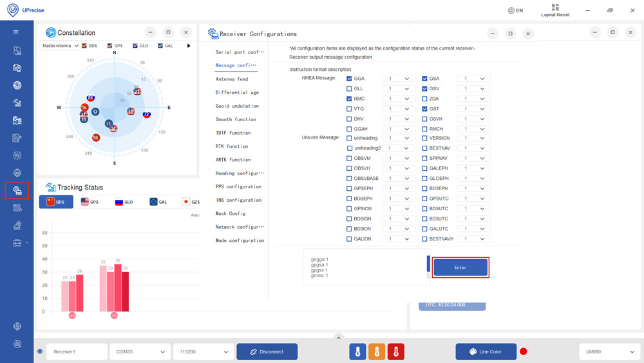Open the COM33 port dropdown
Screen dimensions: 644x363
140,351
